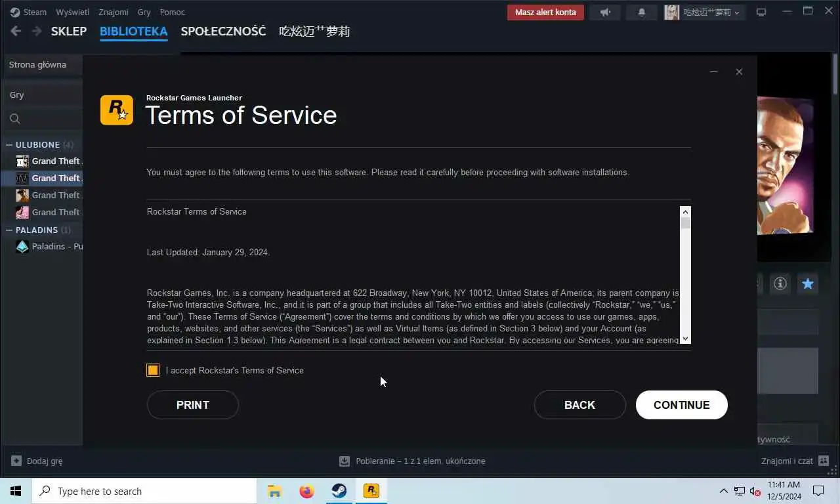
Task: Click the library search magnifier
Action: pos(15,119)
